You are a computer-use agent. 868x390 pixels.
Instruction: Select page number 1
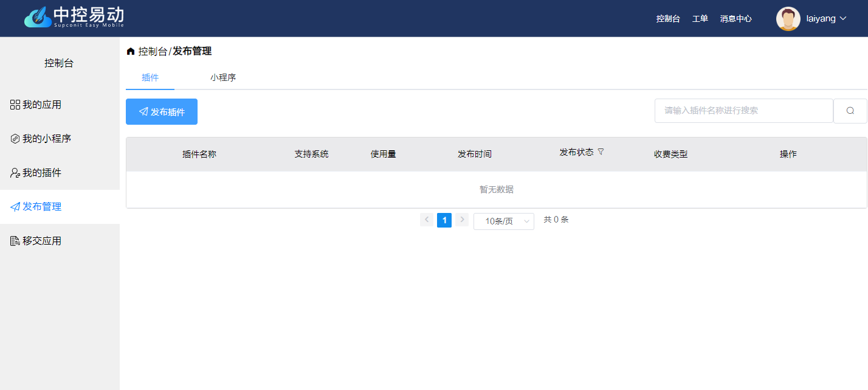(444, 220)
